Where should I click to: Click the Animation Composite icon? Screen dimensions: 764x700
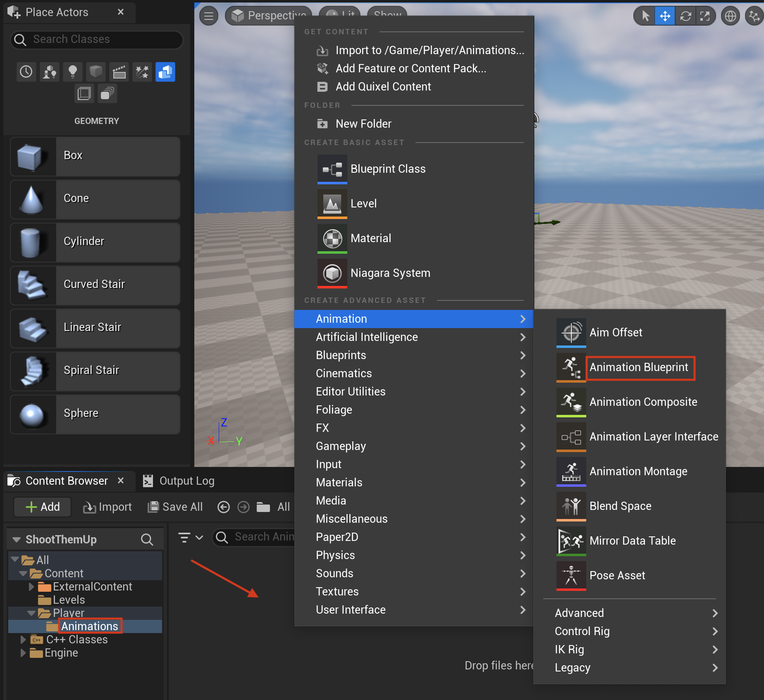571,402
